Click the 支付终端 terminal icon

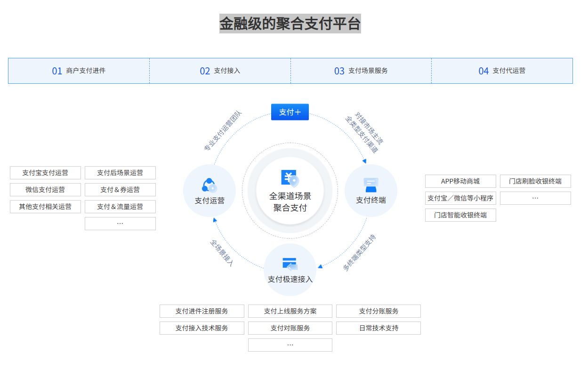pyautogui.click(x=371, y=185)
